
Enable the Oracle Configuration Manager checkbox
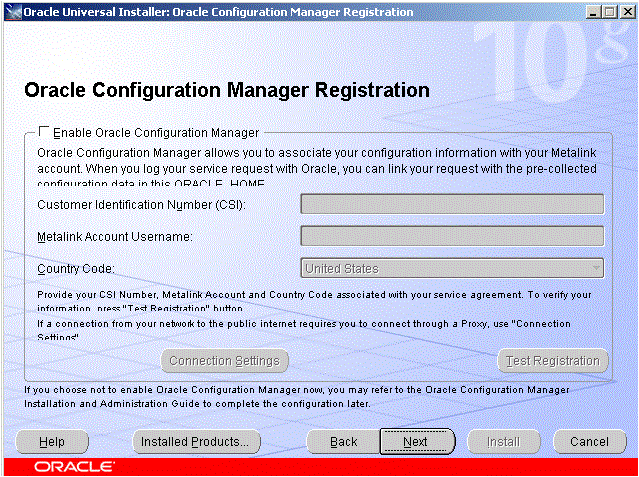click(43, 132)
